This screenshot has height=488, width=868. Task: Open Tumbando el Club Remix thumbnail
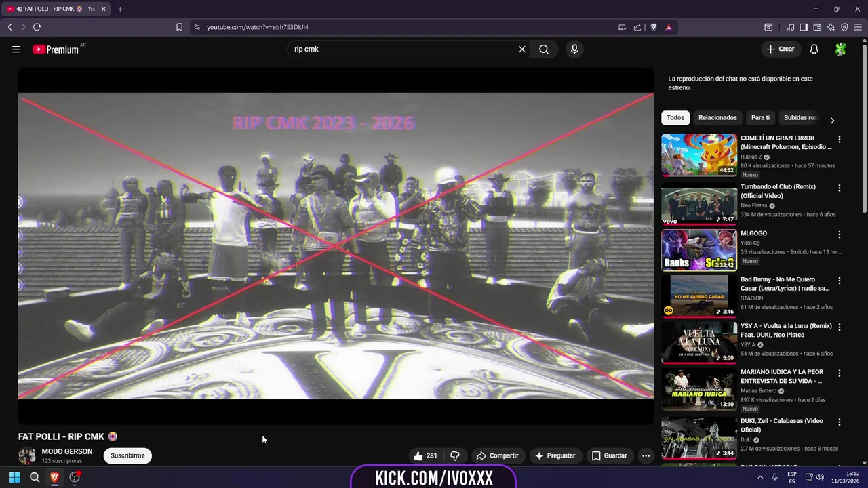tap(699, 203)
